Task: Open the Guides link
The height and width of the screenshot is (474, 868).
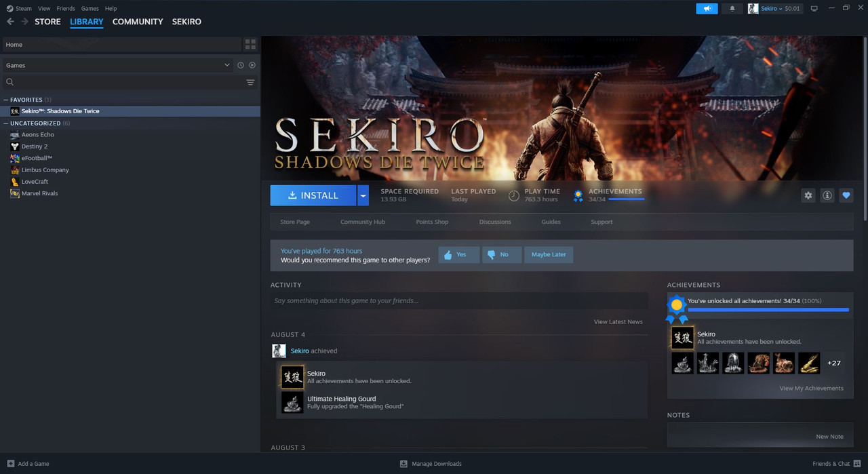Action: (x=551, y=222)
